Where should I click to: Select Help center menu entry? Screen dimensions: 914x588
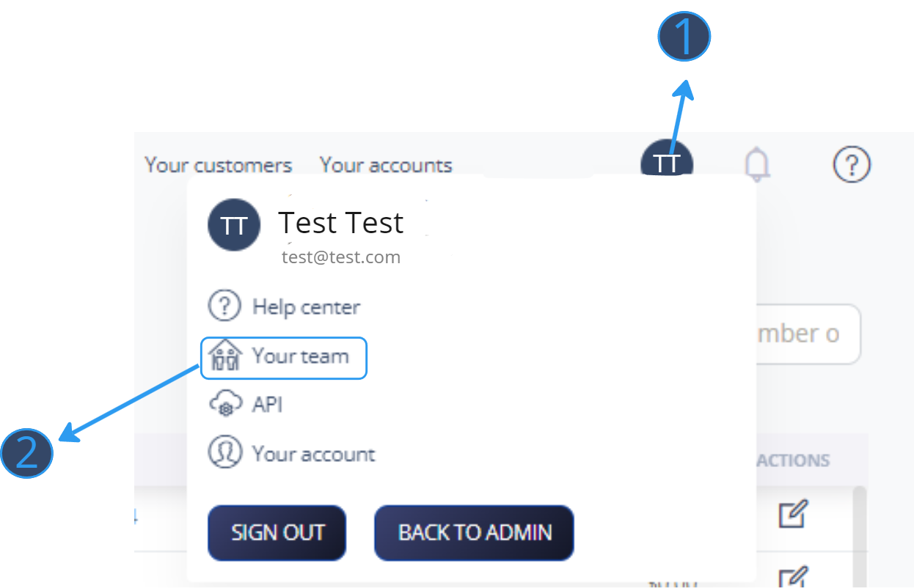point(285,306)
